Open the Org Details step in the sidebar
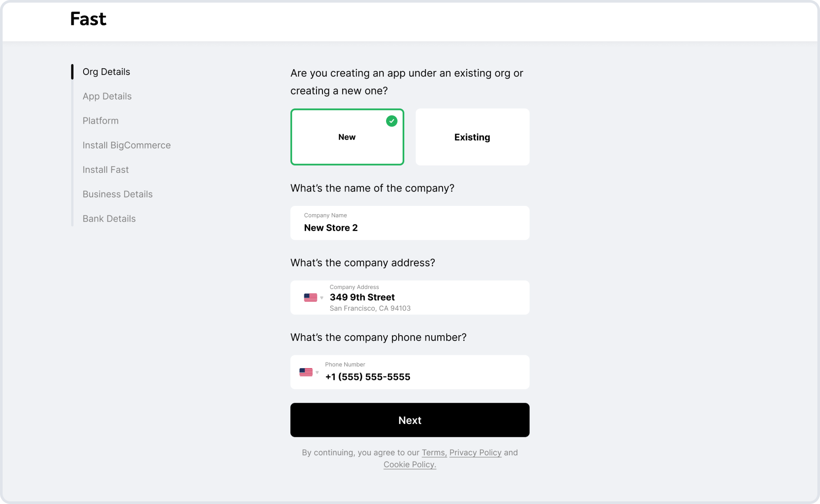This screenshot has height=504, width=820. [x=106, y=72]
